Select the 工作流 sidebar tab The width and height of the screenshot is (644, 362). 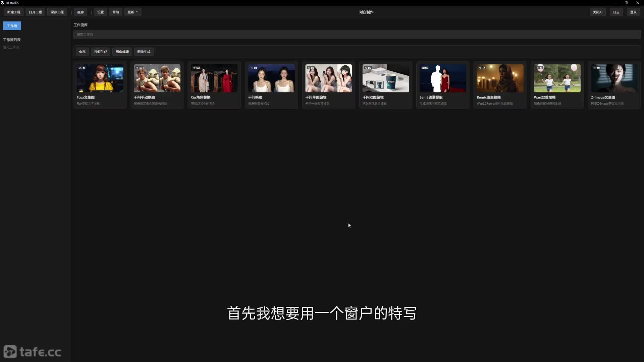[x=12, y=26]
